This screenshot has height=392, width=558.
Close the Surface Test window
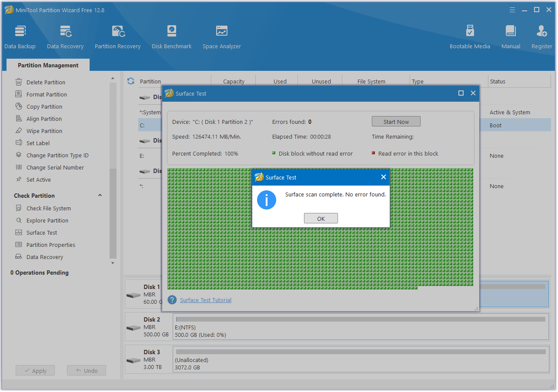pos(473,93)
